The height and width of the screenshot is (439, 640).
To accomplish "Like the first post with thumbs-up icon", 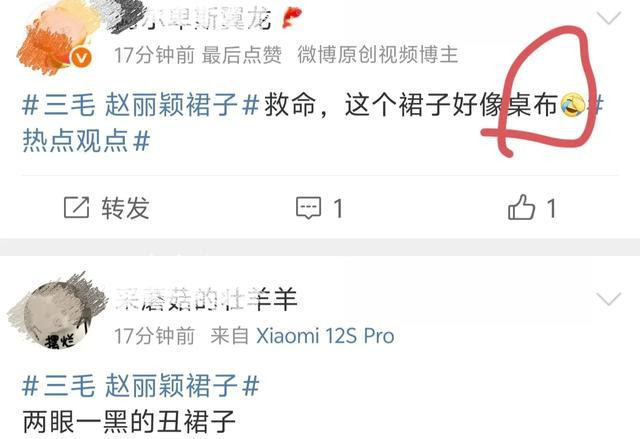I will [x=521, y=207].
